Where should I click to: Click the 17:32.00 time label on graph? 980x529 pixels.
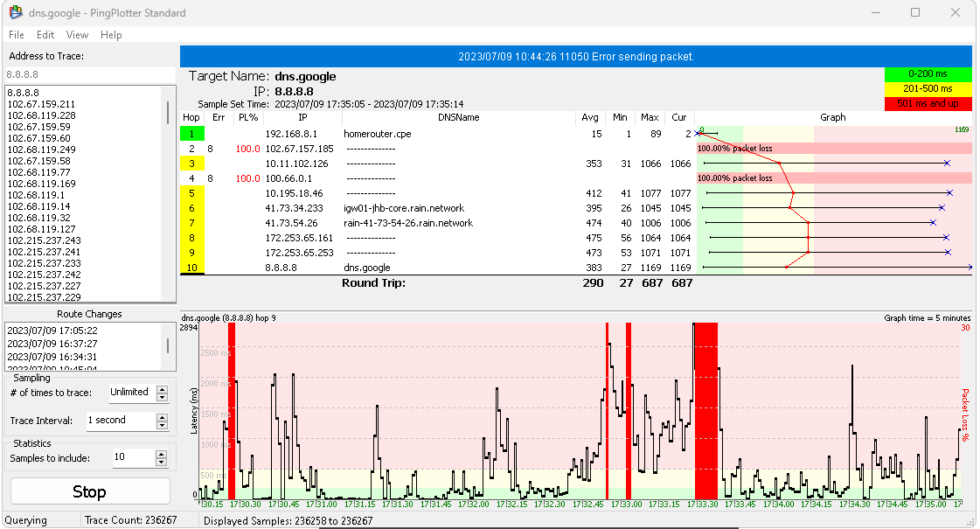coord(474,504)
